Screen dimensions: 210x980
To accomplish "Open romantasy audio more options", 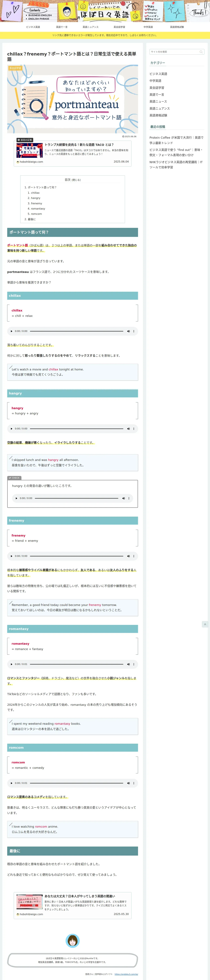I will [133, 664].
